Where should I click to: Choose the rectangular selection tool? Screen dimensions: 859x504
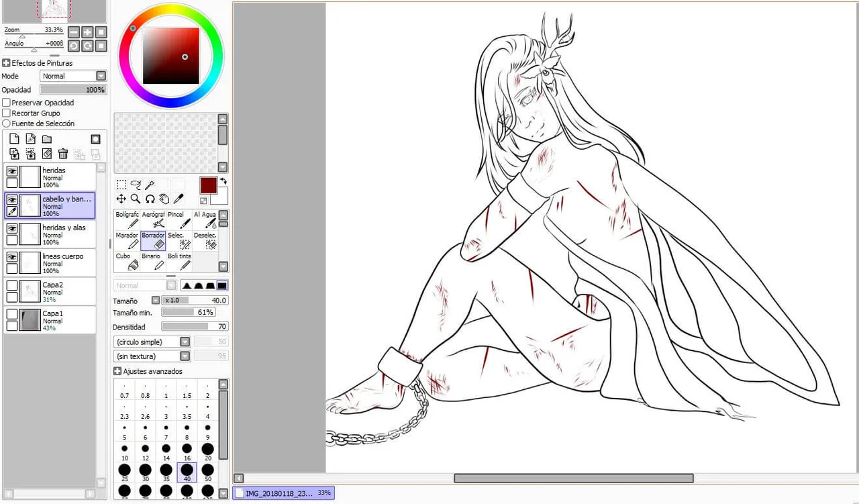pos(121,185)
